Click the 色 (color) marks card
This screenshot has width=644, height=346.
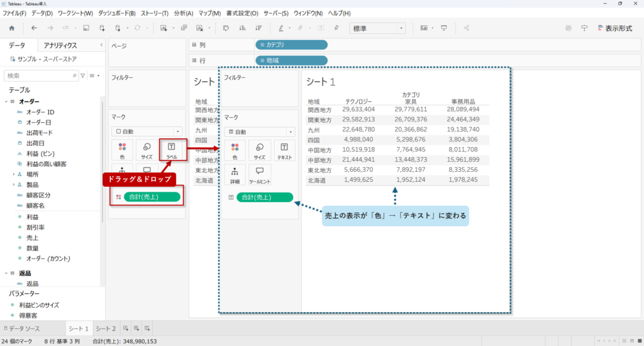[x=122, y=150]
